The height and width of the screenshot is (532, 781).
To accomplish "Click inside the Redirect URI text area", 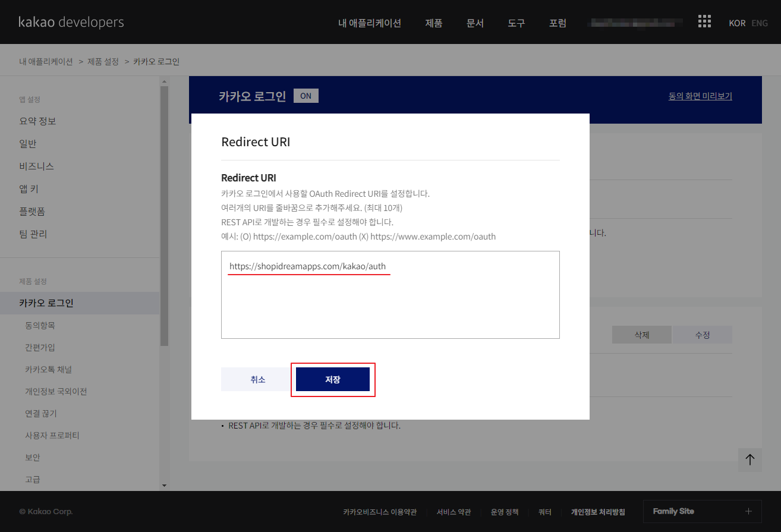I will (390, 295).
